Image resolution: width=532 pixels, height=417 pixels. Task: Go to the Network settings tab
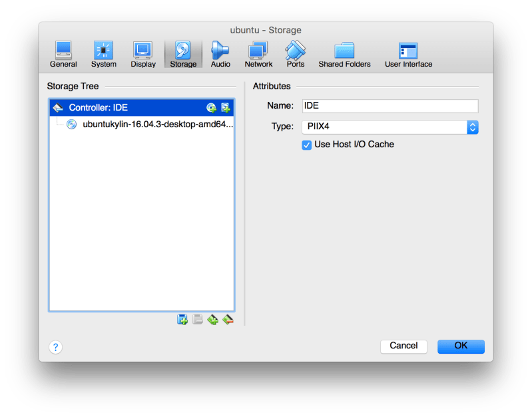click(x=258, y=55)
